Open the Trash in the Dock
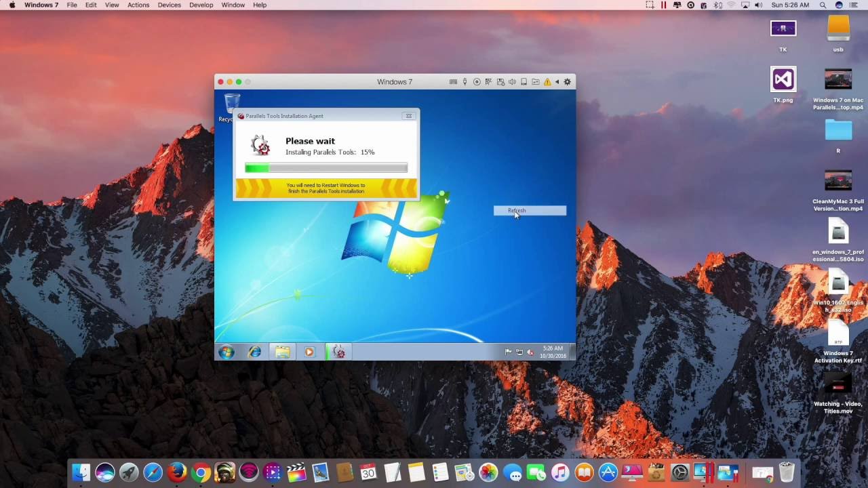 coord(787,472)
